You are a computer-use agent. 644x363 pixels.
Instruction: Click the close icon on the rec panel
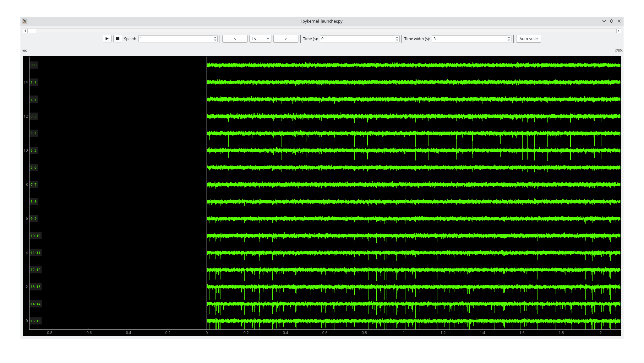click(x=621, y=50)
